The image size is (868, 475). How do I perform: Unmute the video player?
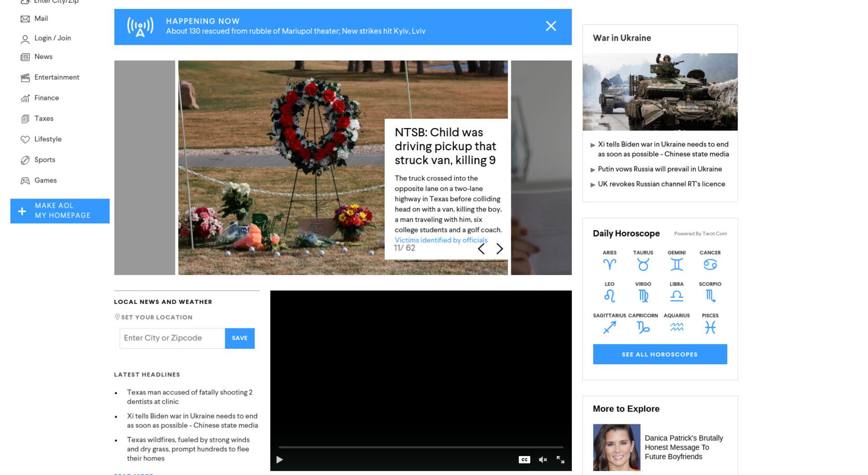tap(543, 460)
